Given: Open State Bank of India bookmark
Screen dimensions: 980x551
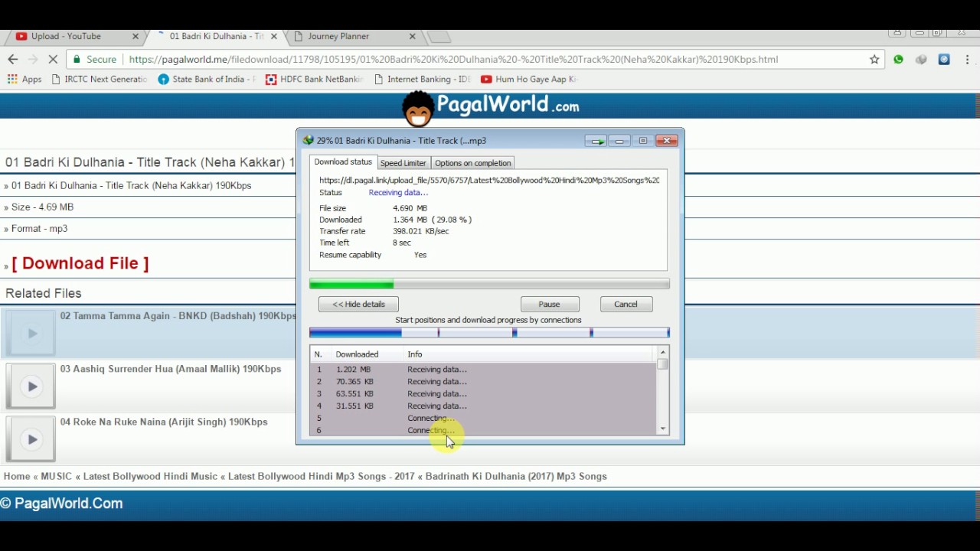Looking at the screenshot, I should click(x=206, y=79).
